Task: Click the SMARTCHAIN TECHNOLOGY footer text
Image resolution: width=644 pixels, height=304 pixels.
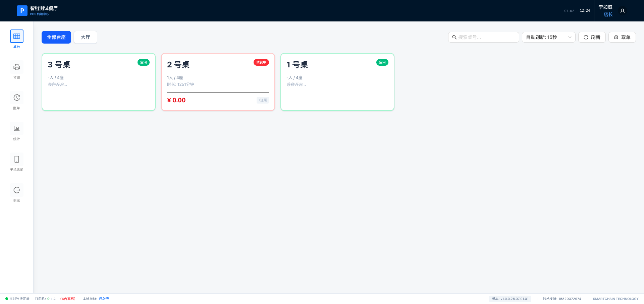Action: [616, 299]
